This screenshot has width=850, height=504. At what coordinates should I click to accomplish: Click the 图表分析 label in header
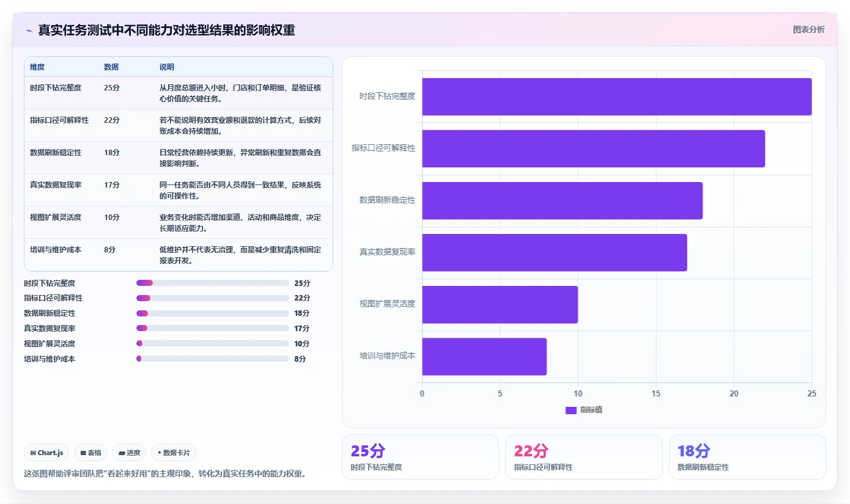[808, 29]
